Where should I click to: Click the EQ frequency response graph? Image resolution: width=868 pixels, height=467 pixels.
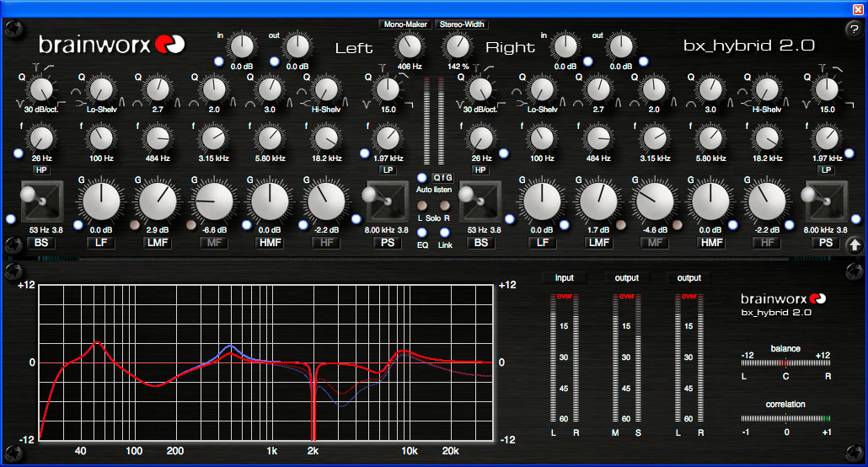click(x=265, y=362)
